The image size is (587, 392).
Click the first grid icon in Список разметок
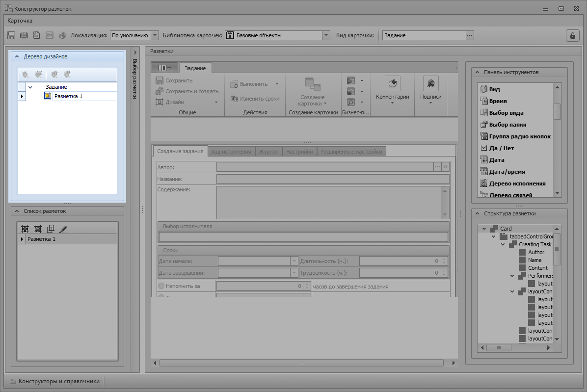coord(25,229)
